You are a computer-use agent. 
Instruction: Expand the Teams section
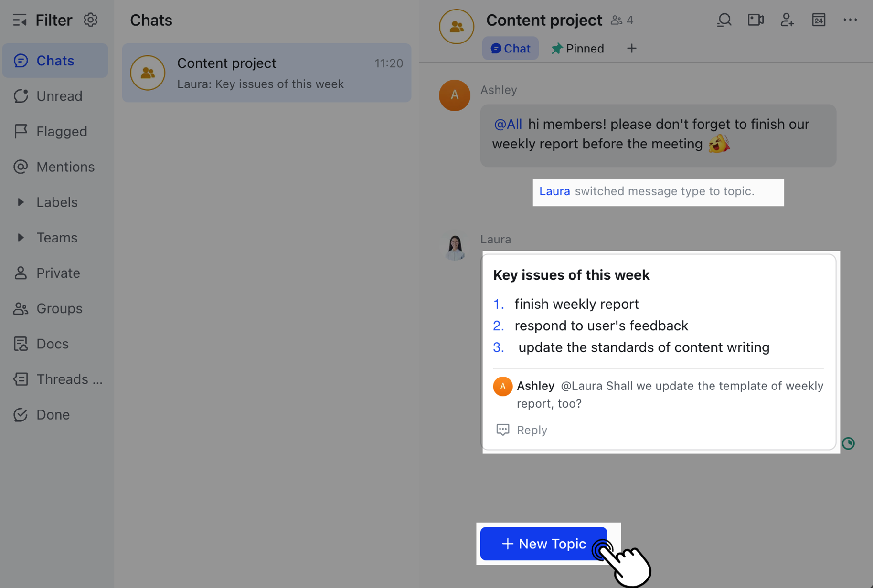click(56, 237)
